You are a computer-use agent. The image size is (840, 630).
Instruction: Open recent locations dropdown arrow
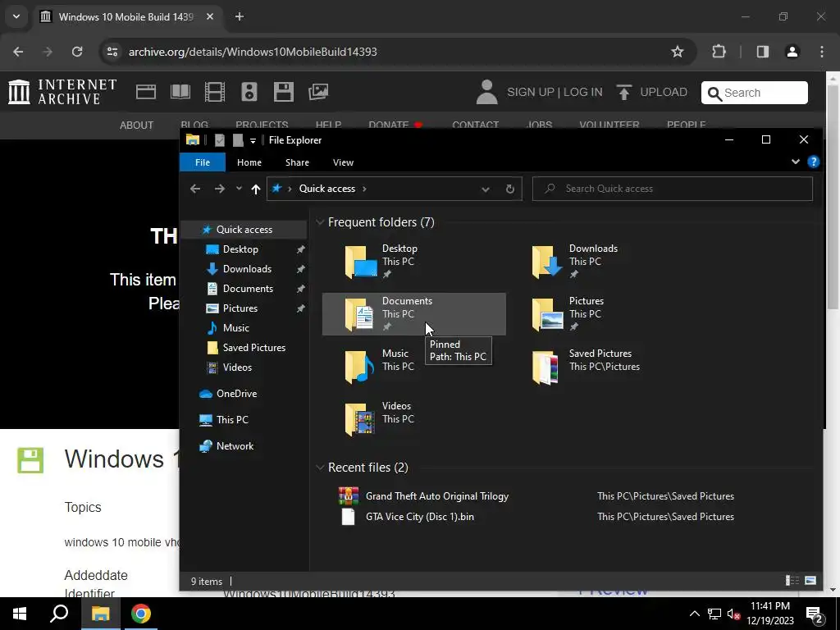239,189
